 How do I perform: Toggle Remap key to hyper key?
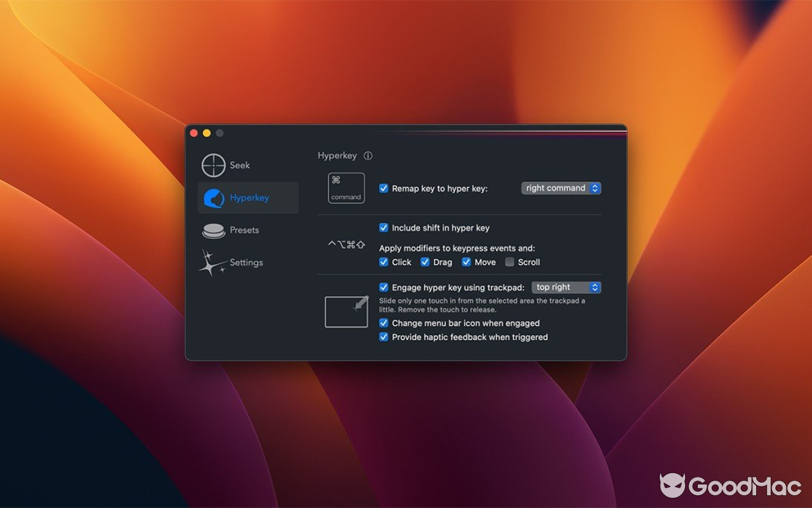383,188
